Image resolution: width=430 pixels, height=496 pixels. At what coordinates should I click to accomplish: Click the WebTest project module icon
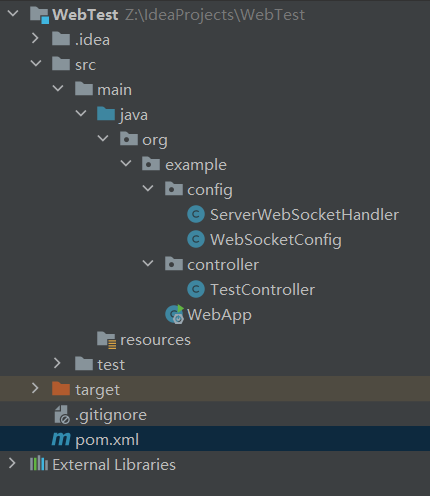tap(39, 15)
